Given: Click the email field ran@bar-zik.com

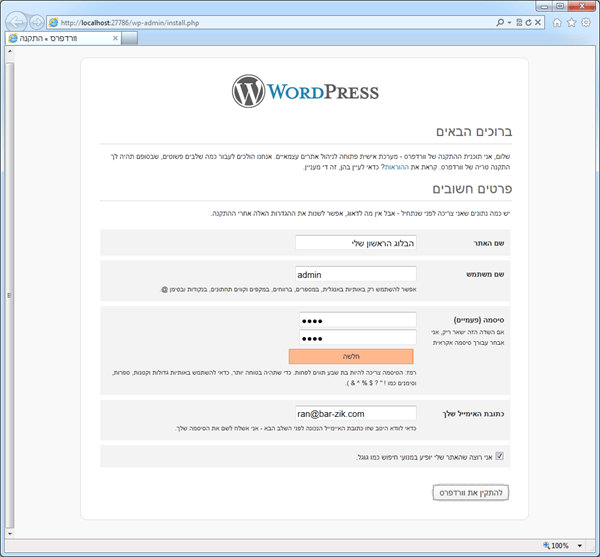Looking at the screenshot, I should [x=355, y=414].
